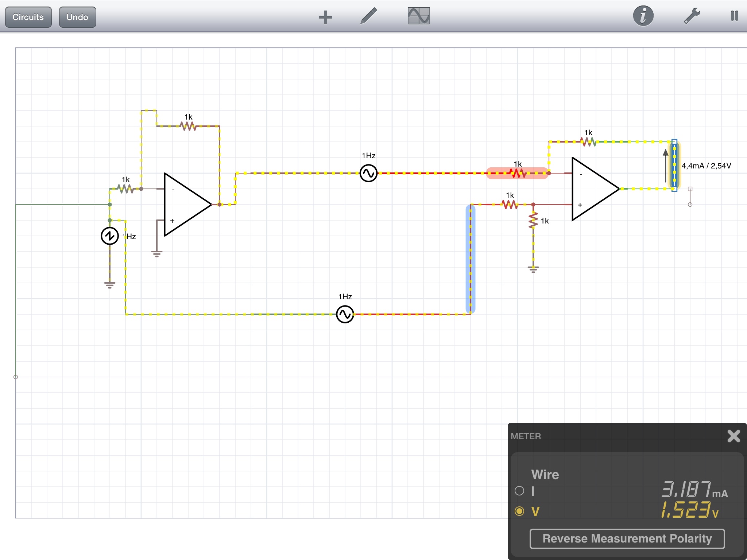This screenshot has width=747, height=560.
Task: Select the 1k resistor at non-inverting input
Action: 510,205
